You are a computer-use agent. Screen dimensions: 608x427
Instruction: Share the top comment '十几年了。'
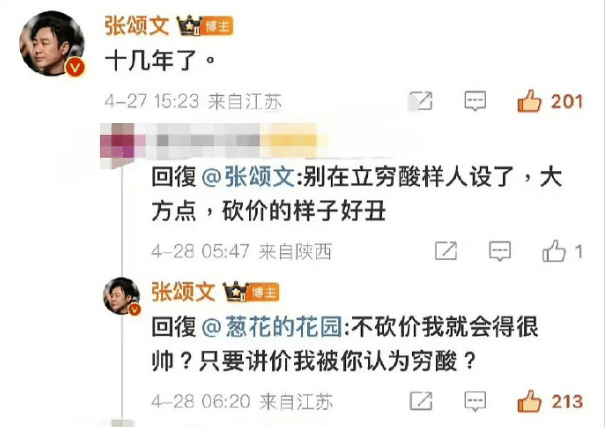(421, 101)
